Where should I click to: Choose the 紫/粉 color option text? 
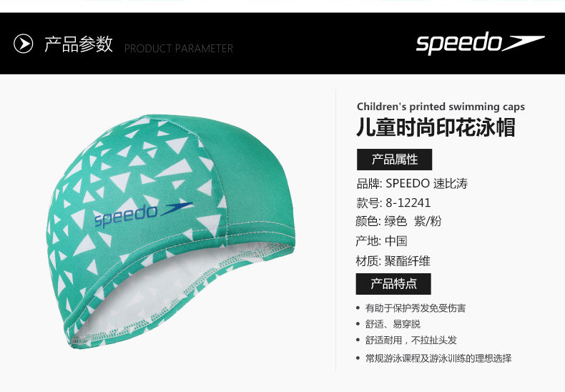(428, 221)
